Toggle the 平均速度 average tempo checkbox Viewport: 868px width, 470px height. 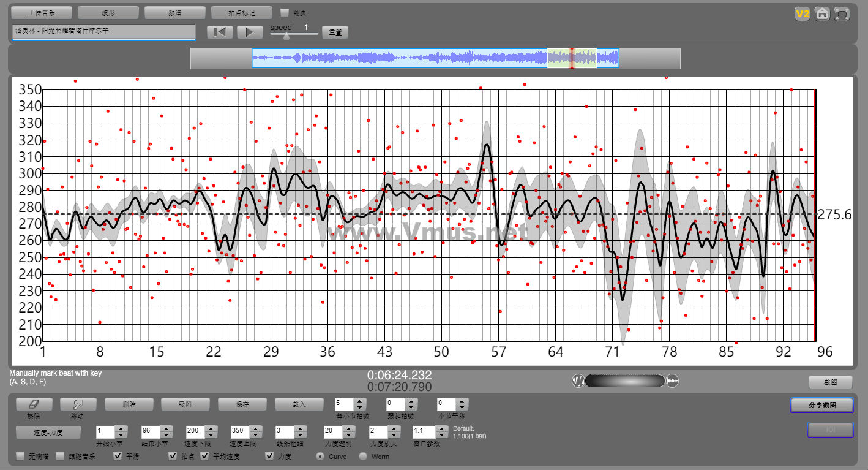tap(204, 457)
